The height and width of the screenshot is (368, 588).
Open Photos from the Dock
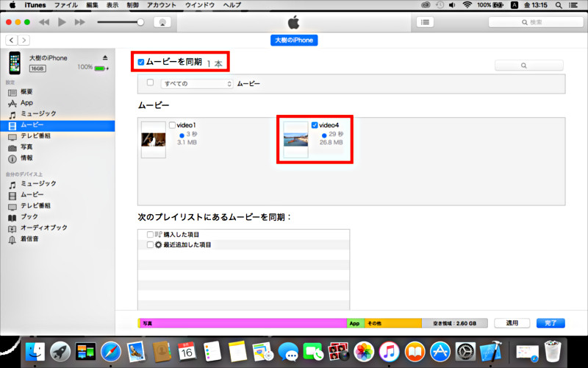tap(364, 352)
